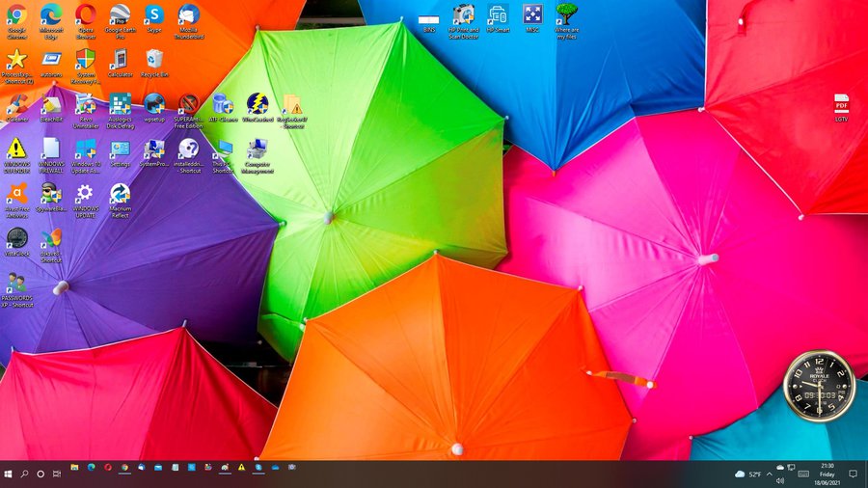Open the notification Action Center icon
This screenshot has width=868, height=488.
(x=854, y=474)
